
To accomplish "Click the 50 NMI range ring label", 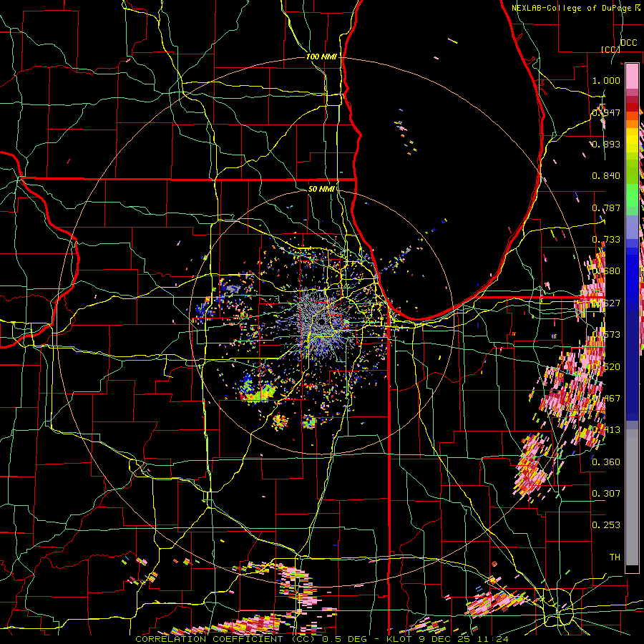I will pyautogui.click(x=321, y=189).
